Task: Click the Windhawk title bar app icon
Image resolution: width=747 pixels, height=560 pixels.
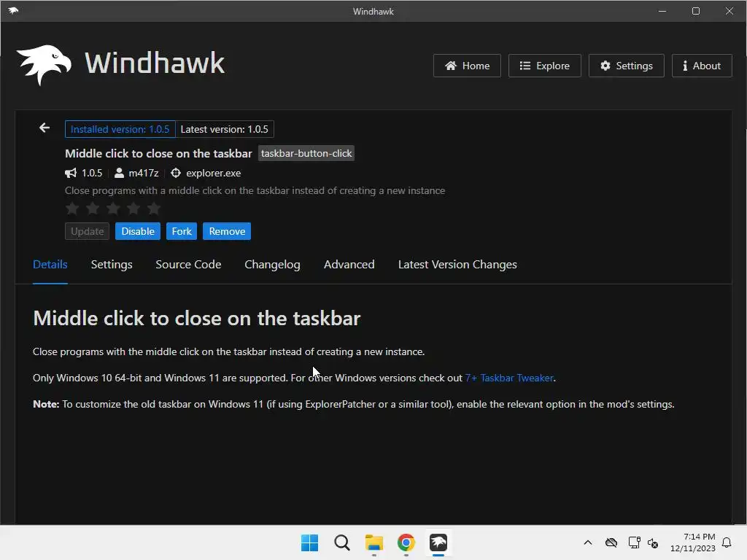Action: 13,10
